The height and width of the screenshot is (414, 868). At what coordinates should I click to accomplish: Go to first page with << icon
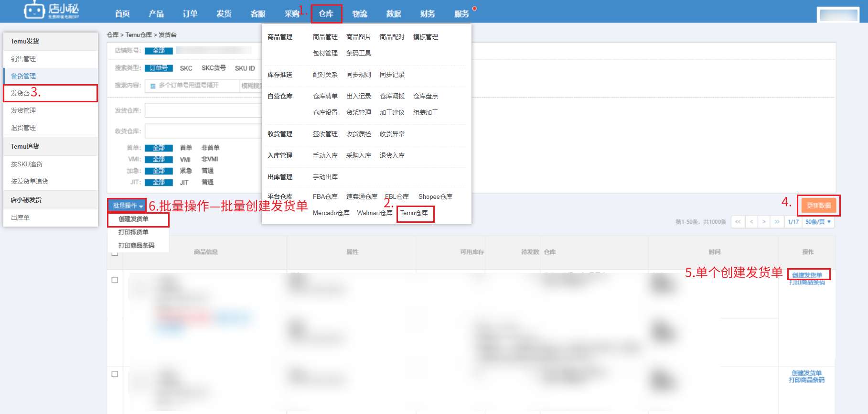click(x=738, y=222)
